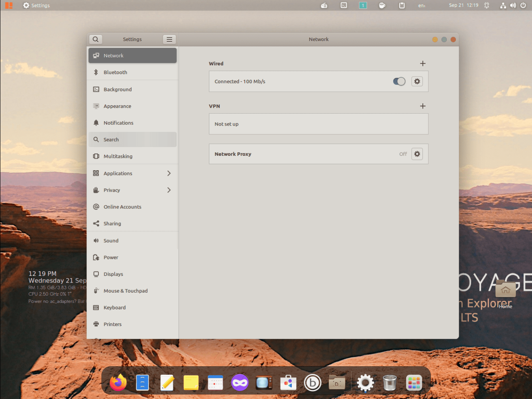Open the Displays settings section

[x=113, y=274]
